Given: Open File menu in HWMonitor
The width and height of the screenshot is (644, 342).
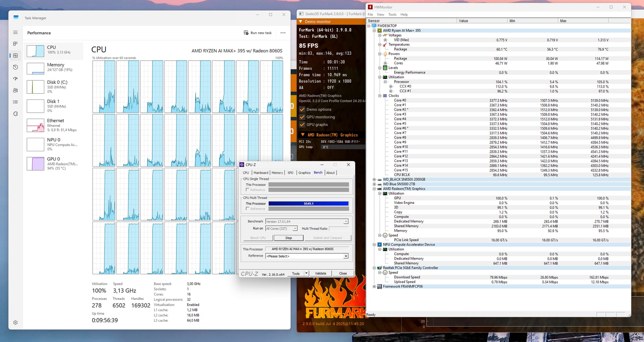Looking at the screenshot, I should (370, 14).
